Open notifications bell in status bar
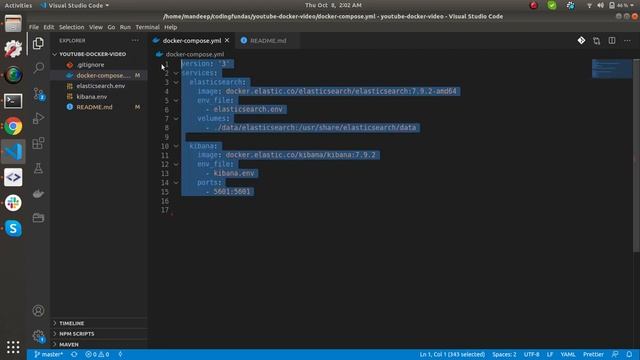Viewport: 640px width, 360px height. (x=629, y=354)
